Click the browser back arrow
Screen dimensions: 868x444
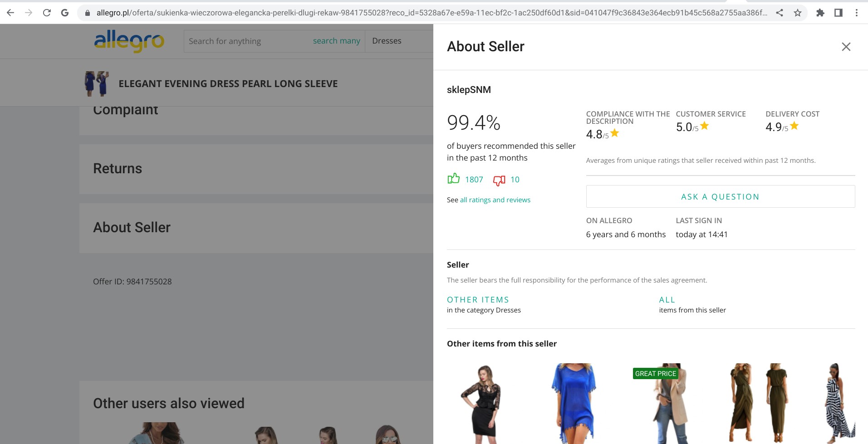click(x=10, y=13)
